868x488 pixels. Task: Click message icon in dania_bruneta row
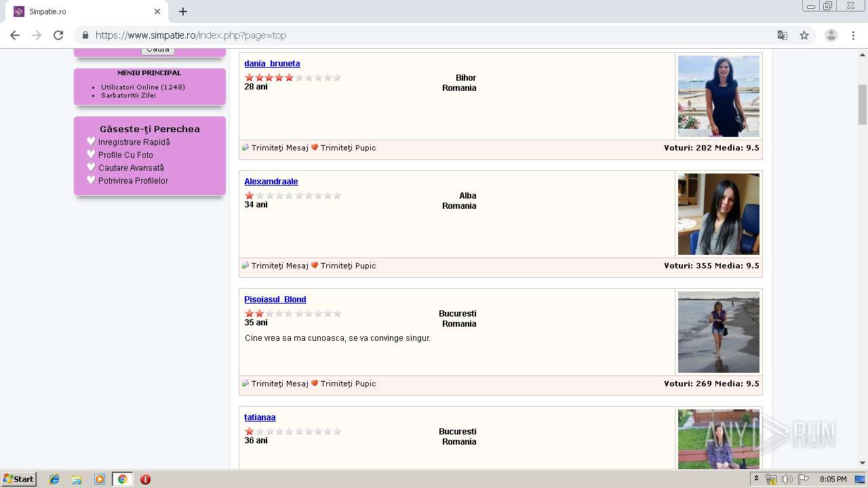pos(245,148)
